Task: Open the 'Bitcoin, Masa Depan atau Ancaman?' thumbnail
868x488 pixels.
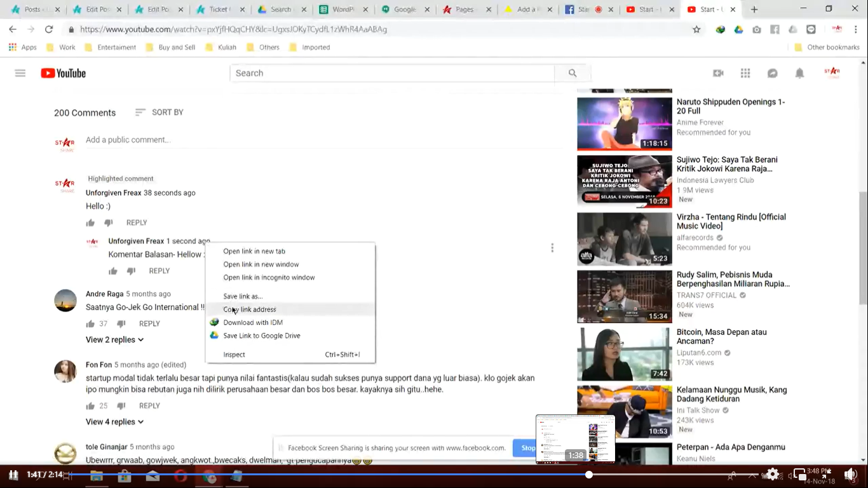Action: 625,354
